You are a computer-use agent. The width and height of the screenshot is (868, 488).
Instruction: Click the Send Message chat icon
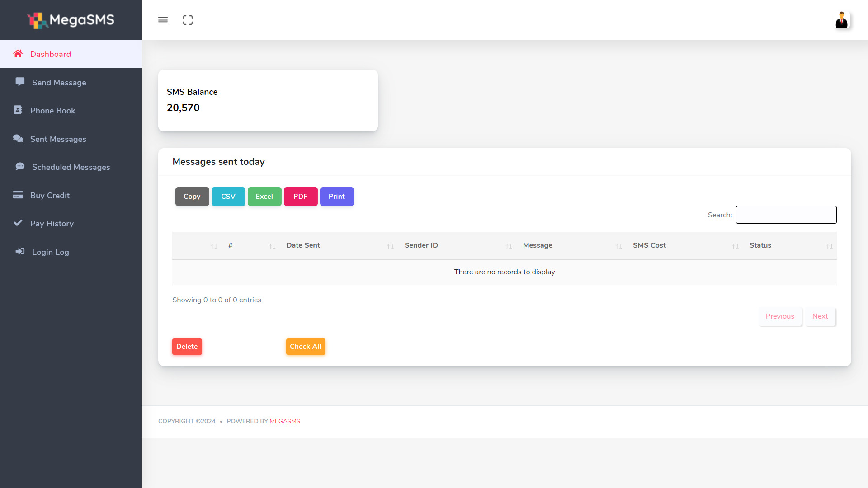(20, 82)
